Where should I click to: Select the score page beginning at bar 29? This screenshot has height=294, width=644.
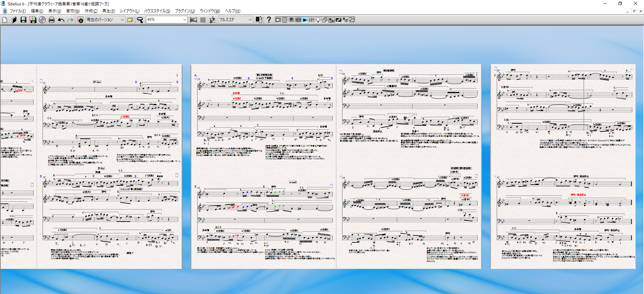(x=563, y=166)
